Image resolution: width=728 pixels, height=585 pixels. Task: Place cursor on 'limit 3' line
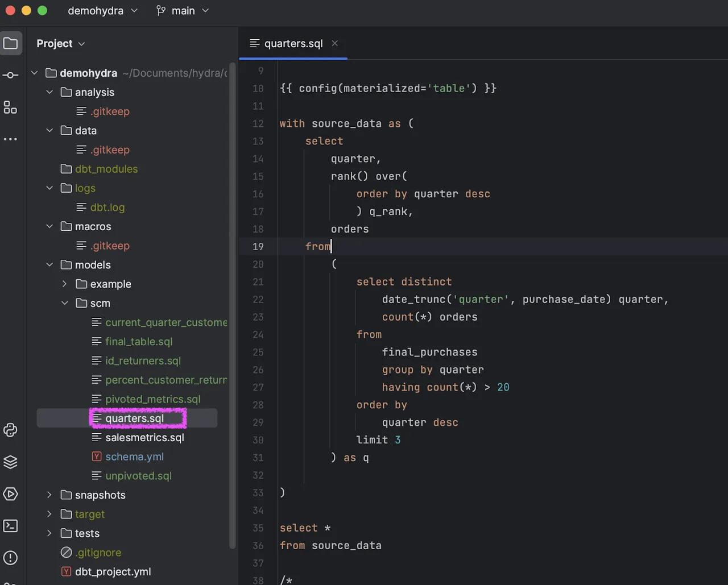pos(378,440)
